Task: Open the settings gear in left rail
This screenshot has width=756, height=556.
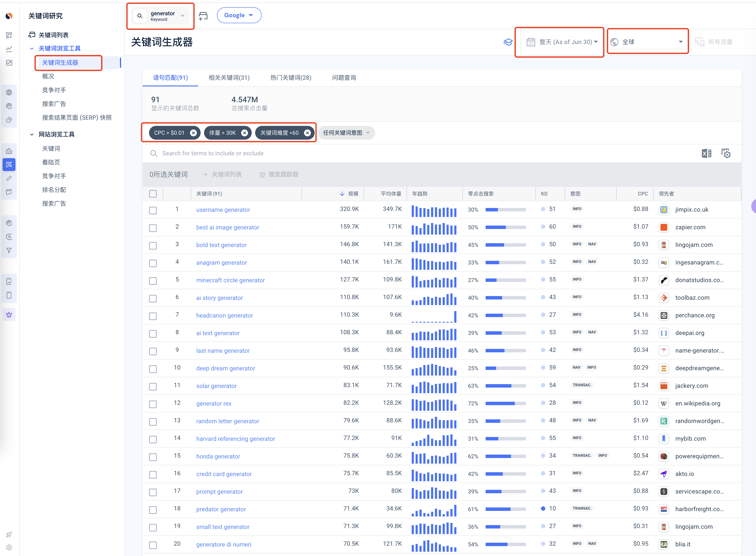Action: 9,547
